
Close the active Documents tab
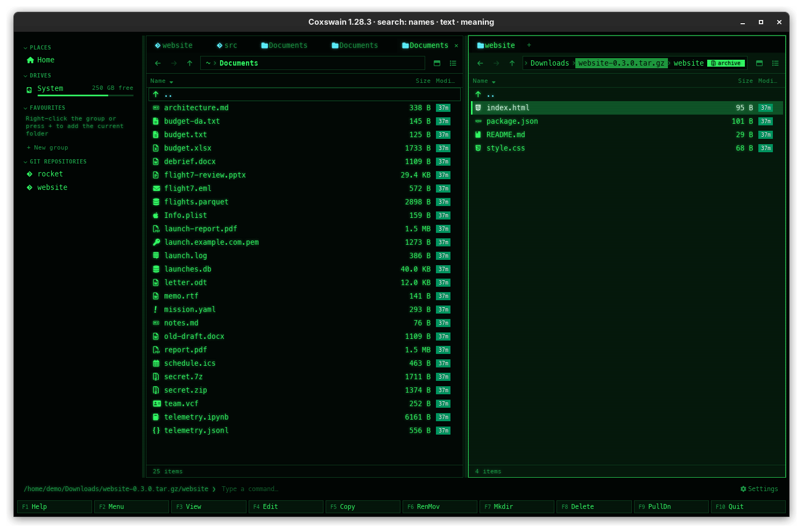[456, 46]
